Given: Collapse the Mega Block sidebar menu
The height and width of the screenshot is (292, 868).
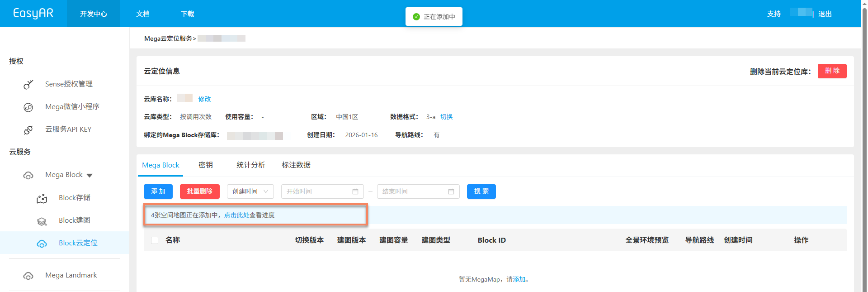Looking at the screenshot, I should 90,175.
